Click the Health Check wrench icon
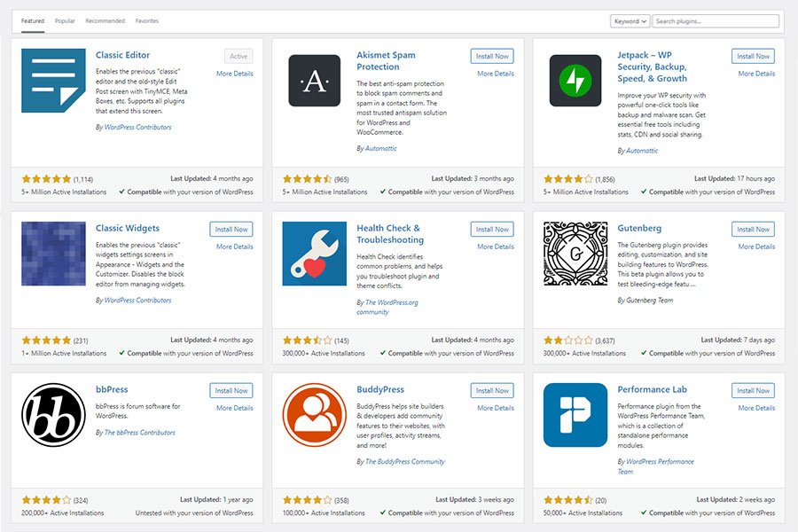 (314, 254)
